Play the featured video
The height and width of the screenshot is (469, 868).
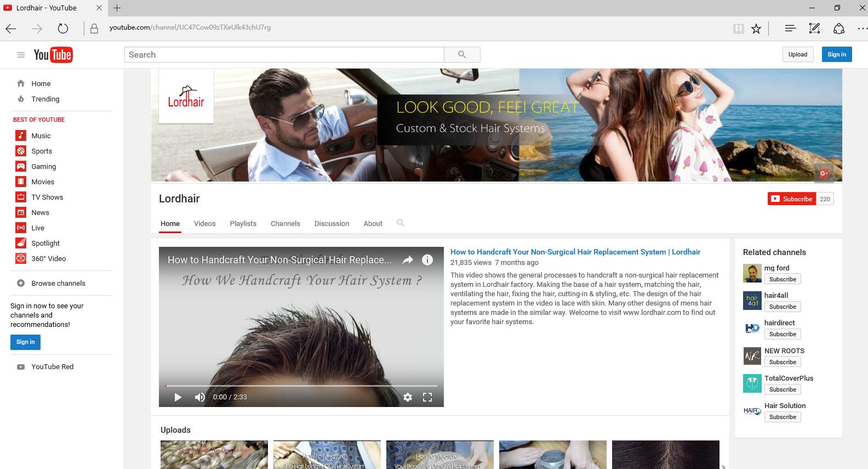[x=178, y=397]
